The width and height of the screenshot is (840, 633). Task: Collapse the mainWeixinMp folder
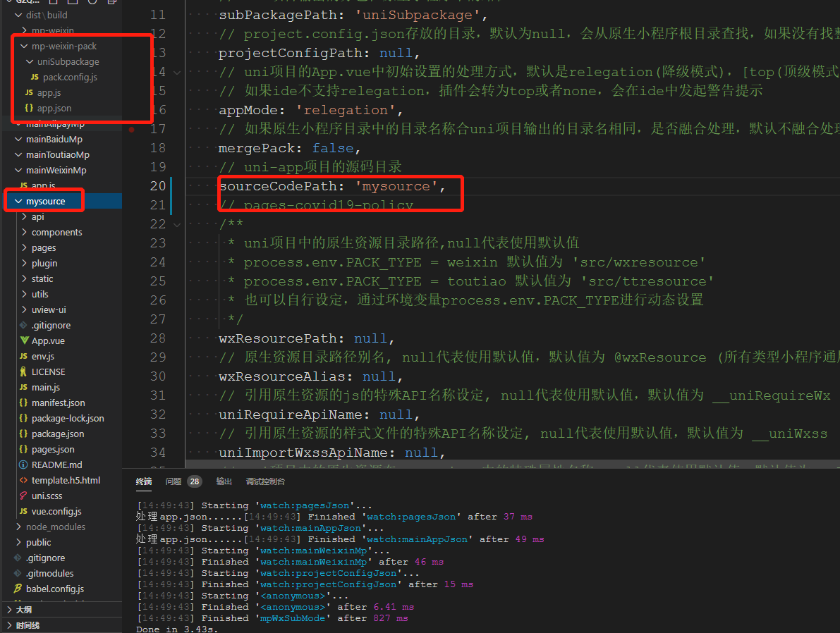tap(18, 171)
